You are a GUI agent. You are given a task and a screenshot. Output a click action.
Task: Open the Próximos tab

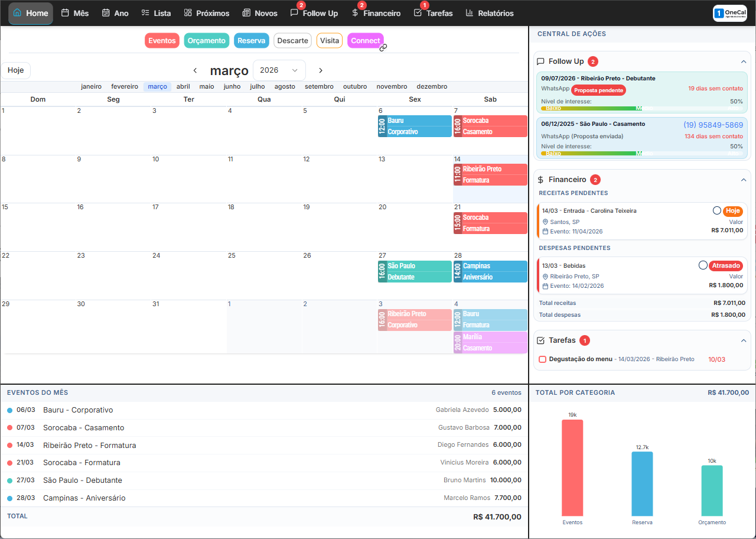207,13
